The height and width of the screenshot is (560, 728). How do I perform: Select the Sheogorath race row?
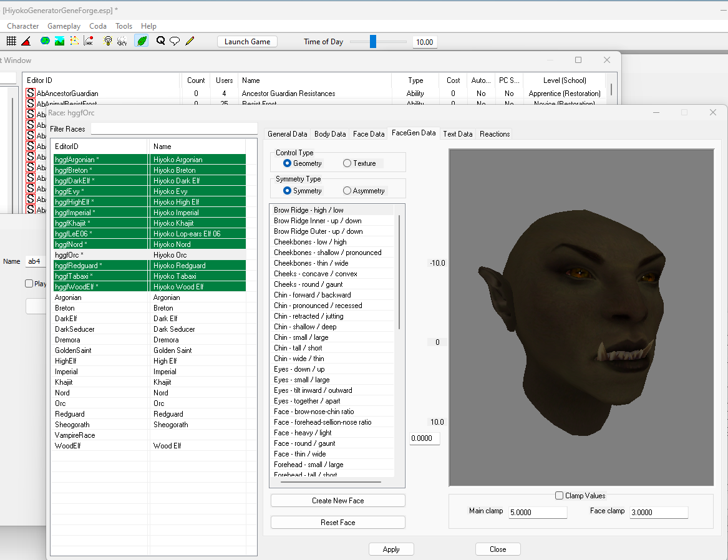(x=150, y=425)
